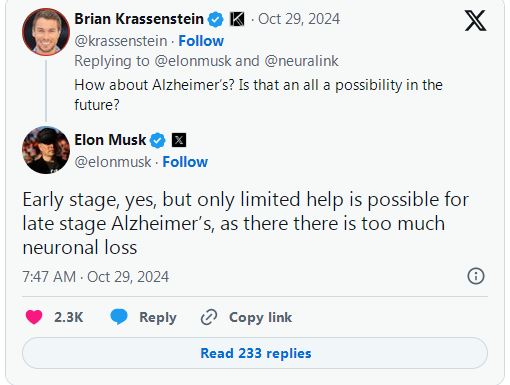Follow @elonmusk
Image resolution: width=510 pixels, height=385 pixels.
(x=185, y=162)
